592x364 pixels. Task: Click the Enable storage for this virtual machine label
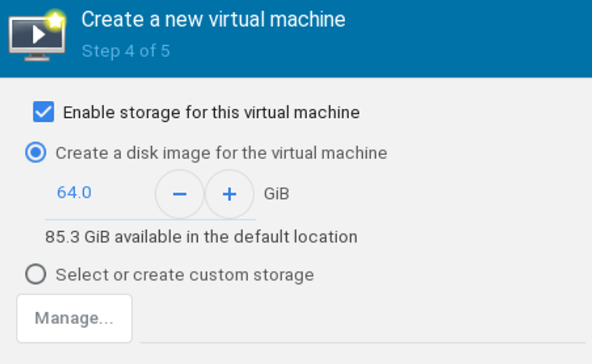[x=212, y=113]
